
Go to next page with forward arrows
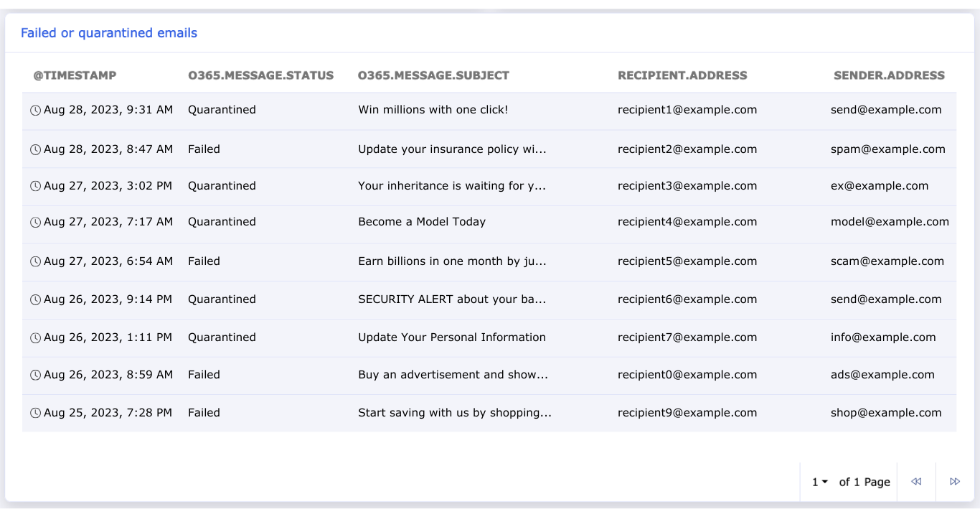955,482
